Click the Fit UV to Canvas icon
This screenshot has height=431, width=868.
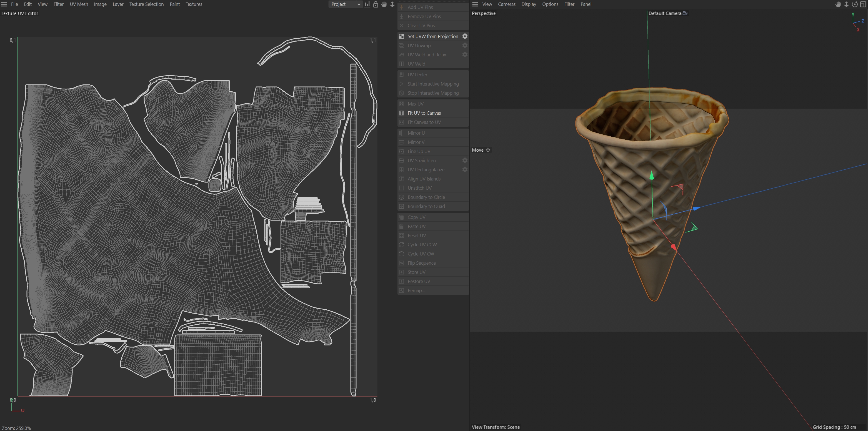click(402, 113)
